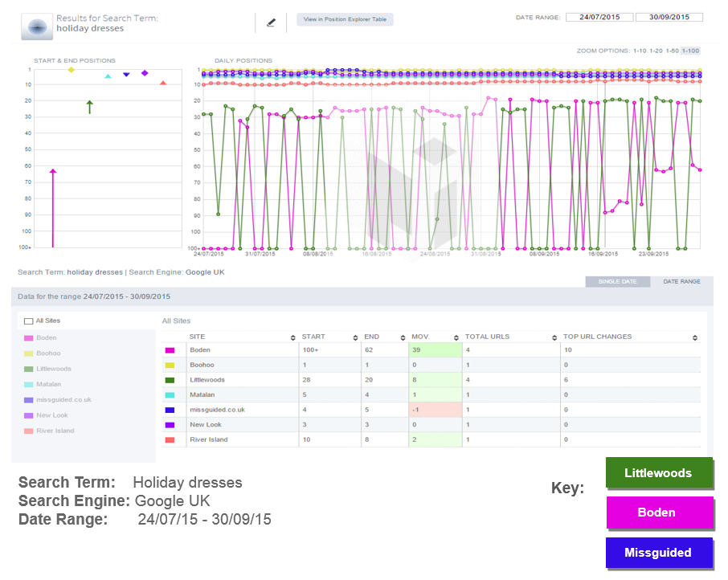This screenshot has width=728, height=580.
Task: Sort table by SITE column arrows
Action: 293,337
